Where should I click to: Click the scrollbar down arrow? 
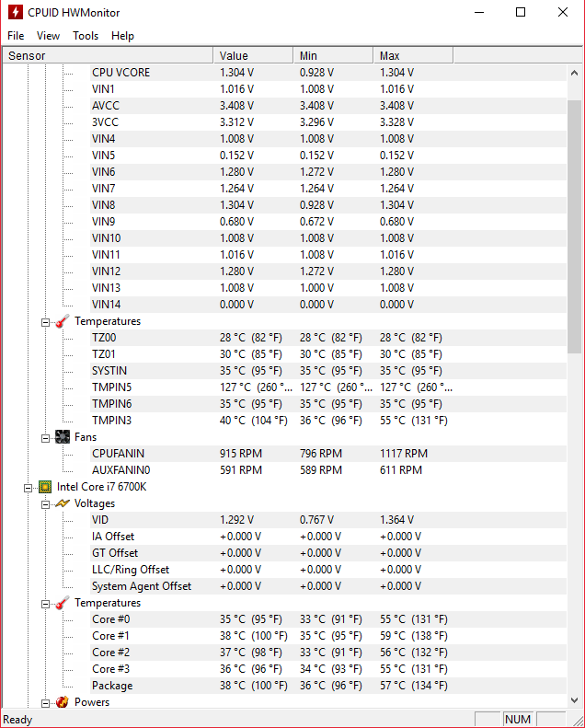click(x=574, y=699)
